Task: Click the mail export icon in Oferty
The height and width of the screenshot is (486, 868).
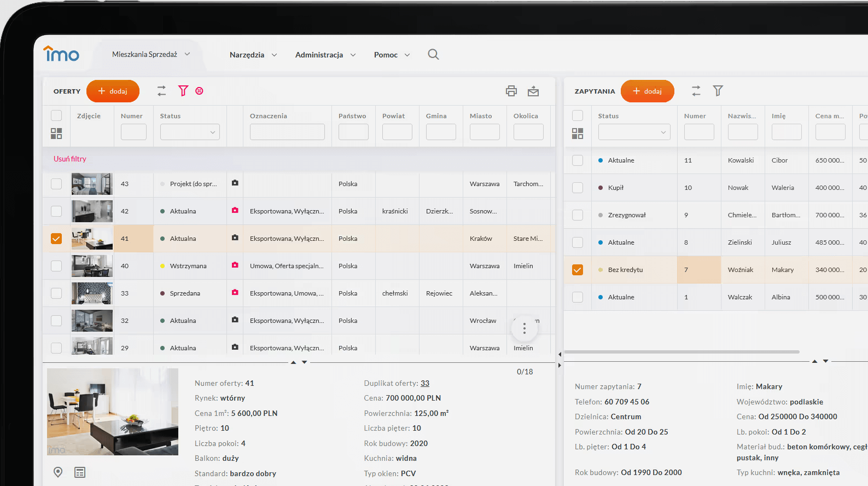Action: click(x=533, y=91)
